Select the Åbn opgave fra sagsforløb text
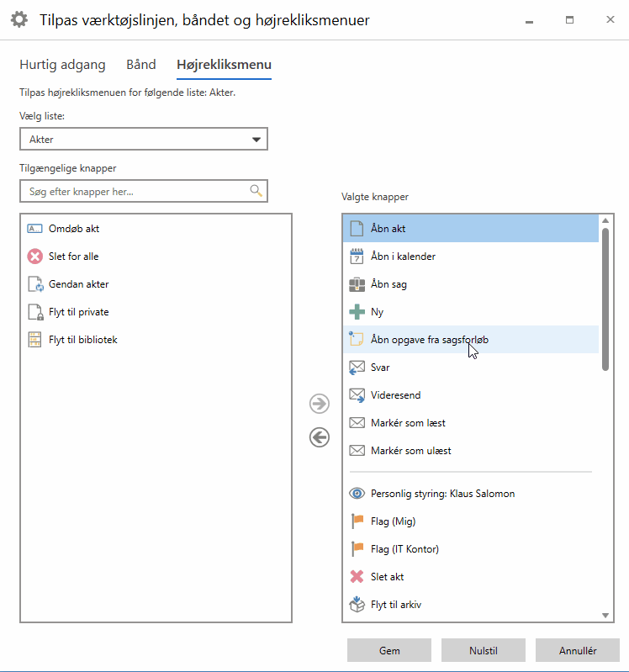 [430, 340]
